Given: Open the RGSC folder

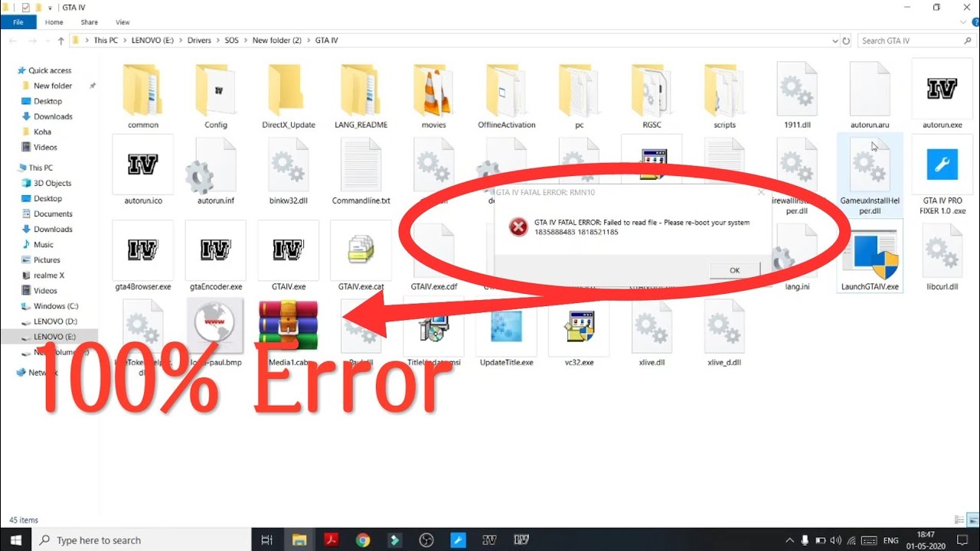Looking at the screenshot, I should tap(652, 96).
